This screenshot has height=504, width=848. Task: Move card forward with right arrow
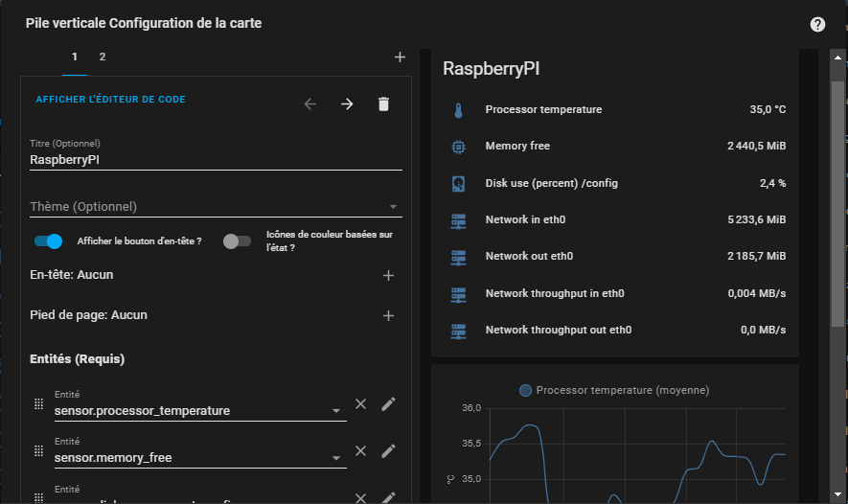point(347,103)
